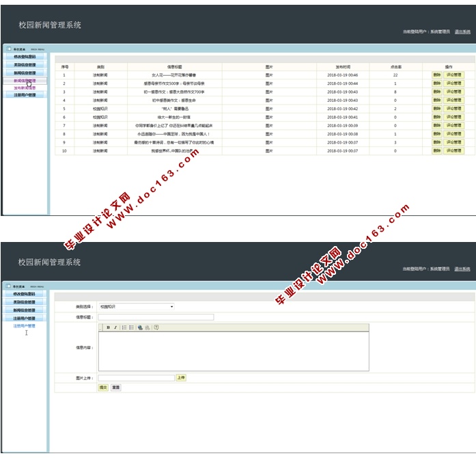
Task: Expand 修改登陆密码 menu on publish form page
Action: [x=25, y=294]
